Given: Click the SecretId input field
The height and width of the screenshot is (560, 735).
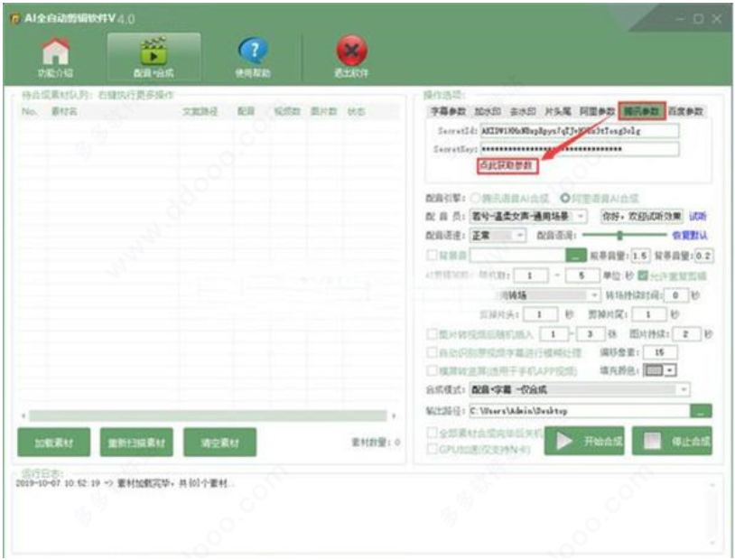Looking at the screenshot, I should click(580, 131).
